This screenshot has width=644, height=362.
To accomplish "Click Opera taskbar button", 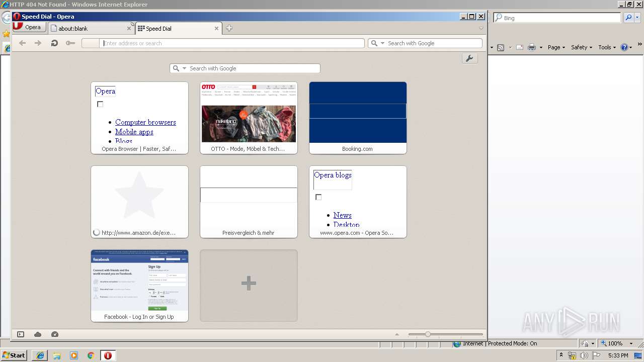I will click(x=108, y=355).
